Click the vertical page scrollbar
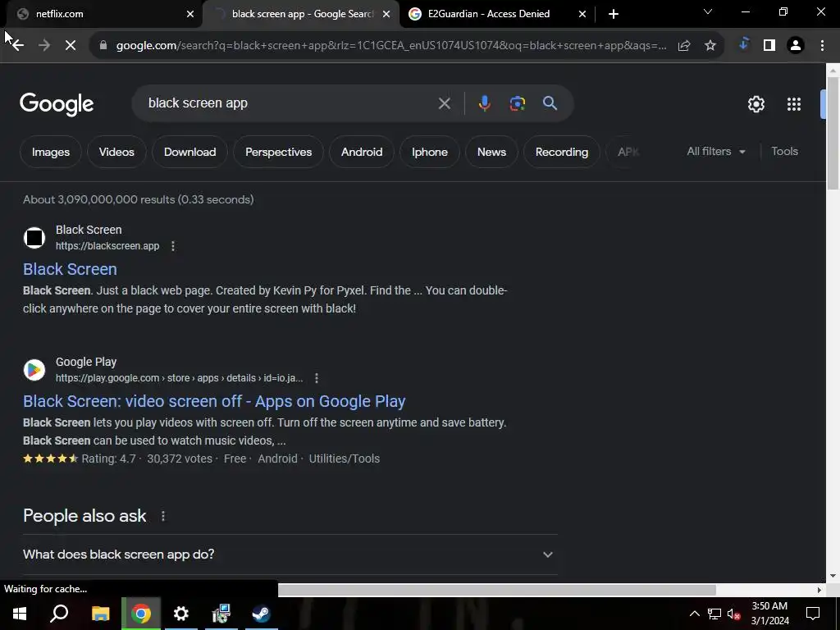Viewport: 840px width, 630px height. (x=833, y=134)
